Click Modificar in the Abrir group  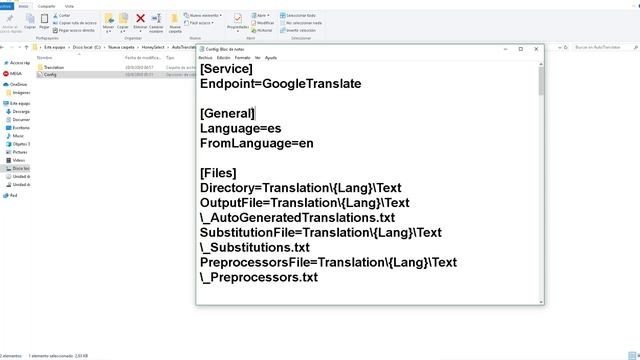(x=262, y=23)
